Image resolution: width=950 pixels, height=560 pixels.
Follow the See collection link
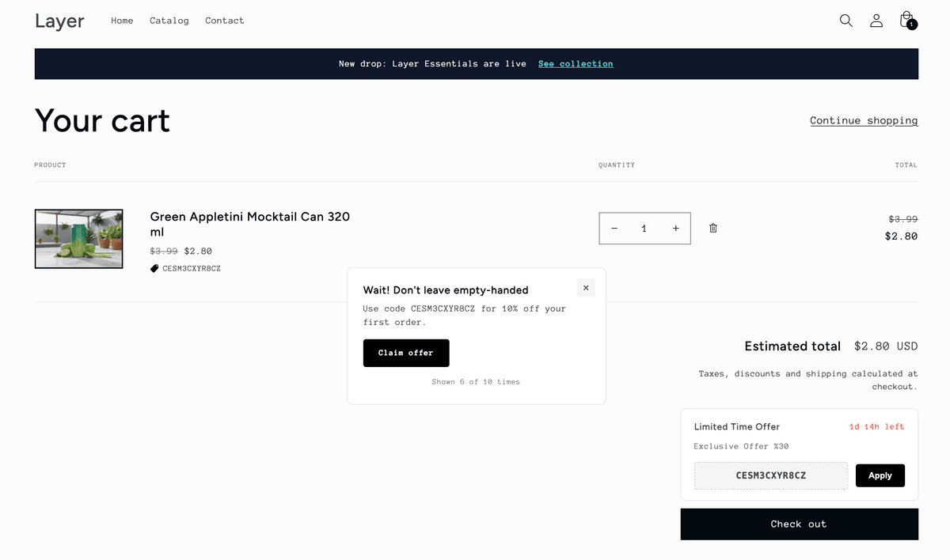point(576,63)
